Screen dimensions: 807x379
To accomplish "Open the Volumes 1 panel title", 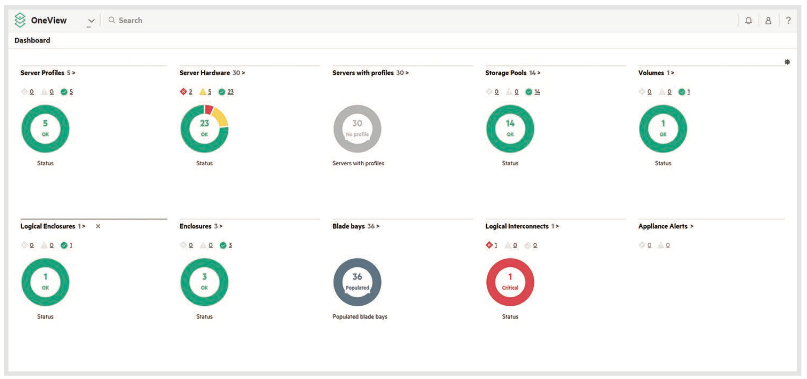I will [x=656, y=73].
